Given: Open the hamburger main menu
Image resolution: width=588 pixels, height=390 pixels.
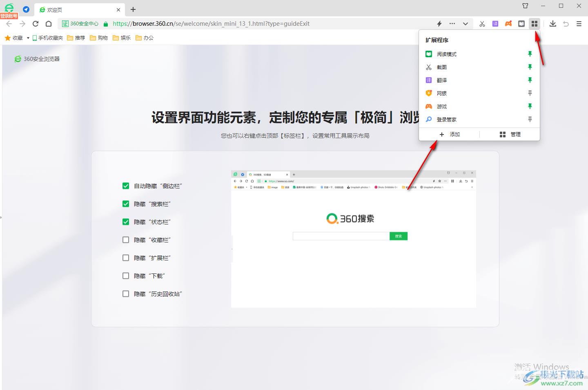Looking at the screenshot, I should pos(579,24).
